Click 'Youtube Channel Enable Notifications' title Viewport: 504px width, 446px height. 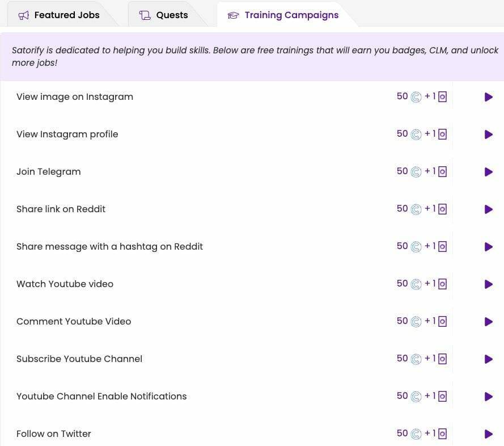pos(101,397)
